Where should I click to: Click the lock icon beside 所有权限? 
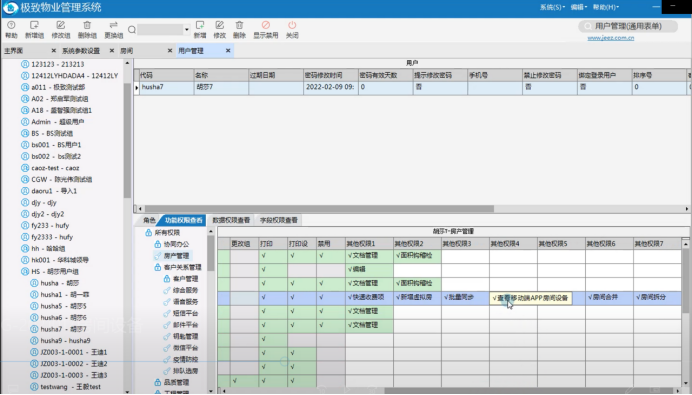click(149, 233)
